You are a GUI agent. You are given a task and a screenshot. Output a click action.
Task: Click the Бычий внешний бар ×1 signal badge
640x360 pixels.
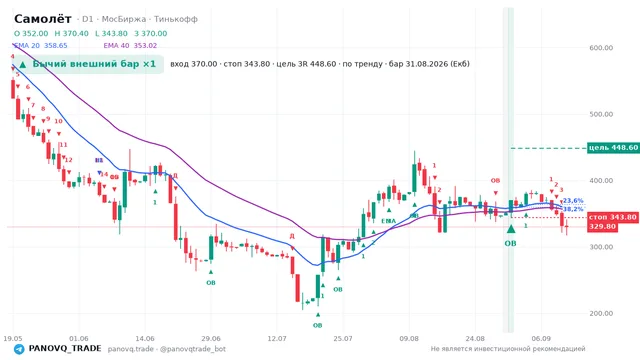(x=88, y=64)
